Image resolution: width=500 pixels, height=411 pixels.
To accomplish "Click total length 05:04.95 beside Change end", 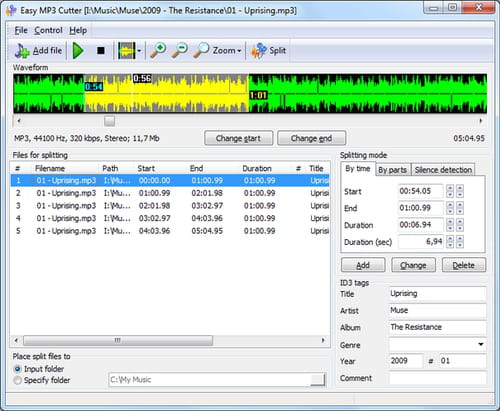I will [469, 138].
